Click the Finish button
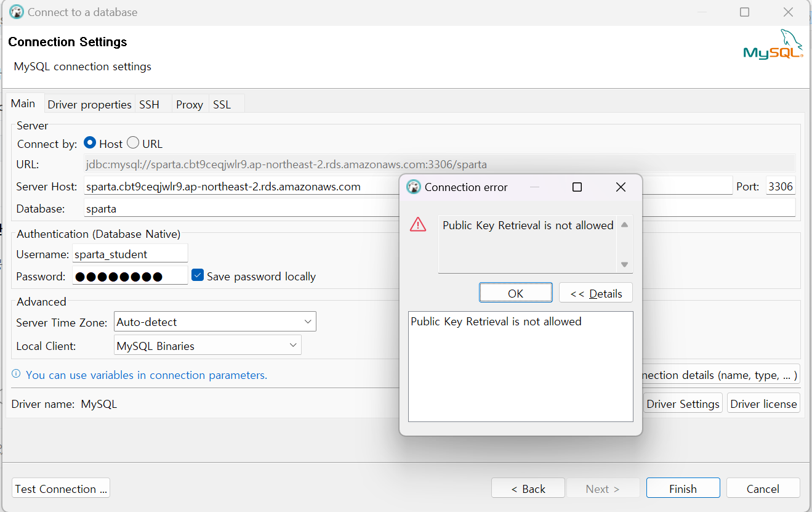 683,489
